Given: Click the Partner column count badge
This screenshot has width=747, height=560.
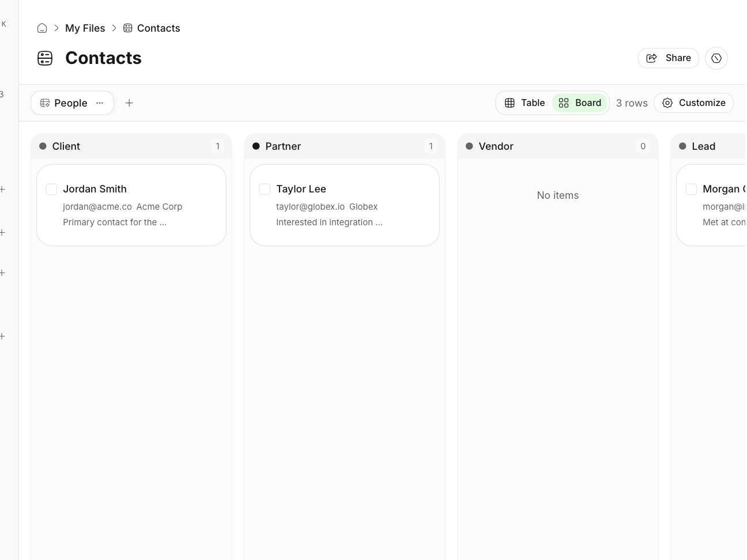Looking at the screenshot, I should click(431, 146).
